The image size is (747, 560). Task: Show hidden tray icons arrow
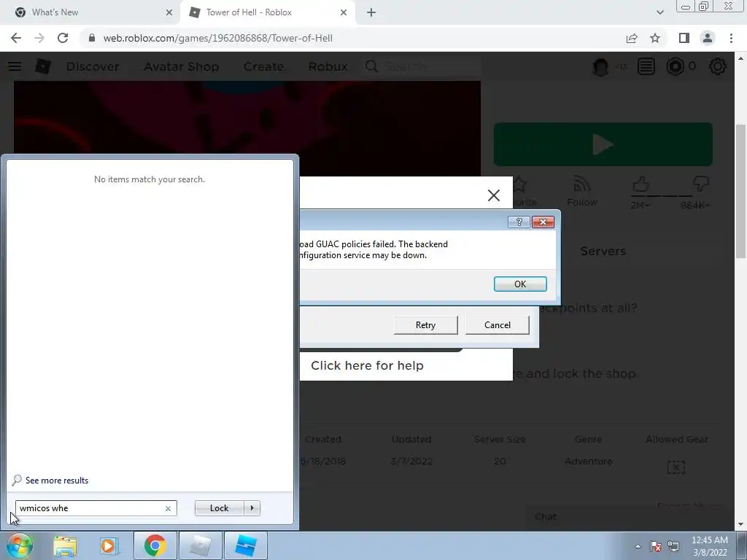click(638, 546)
